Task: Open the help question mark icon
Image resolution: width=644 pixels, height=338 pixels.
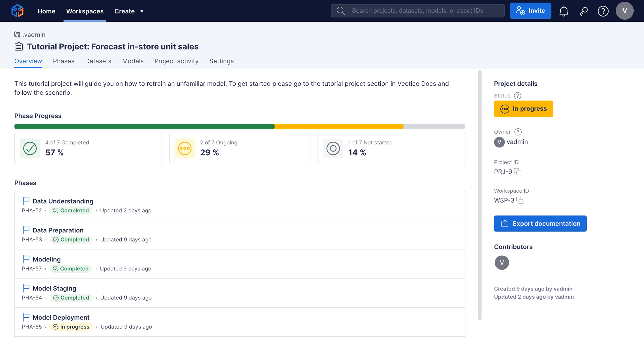Action: (603, 11)
